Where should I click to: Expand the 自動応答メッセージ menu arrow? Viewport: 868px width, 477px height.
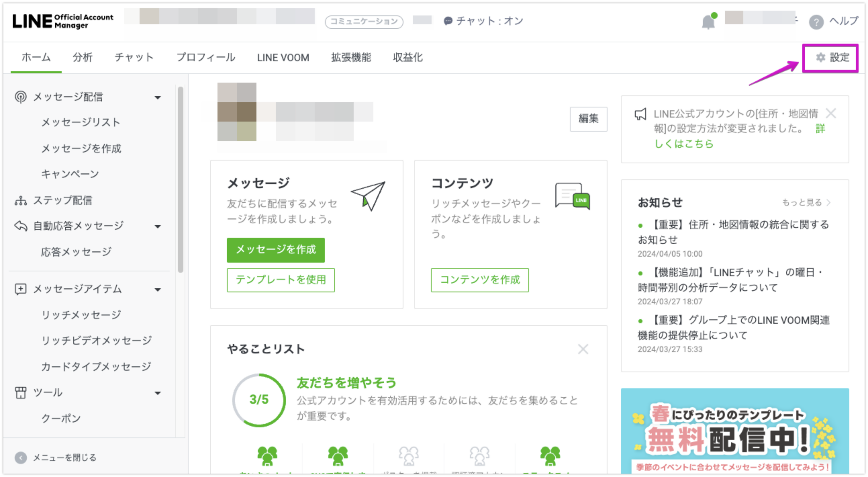(158, 226)
